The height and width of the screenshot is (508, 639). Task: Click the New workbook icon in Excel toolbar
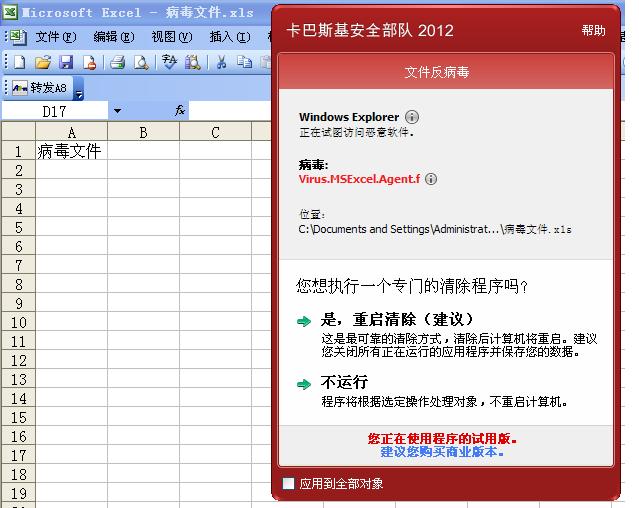(20, 62)
